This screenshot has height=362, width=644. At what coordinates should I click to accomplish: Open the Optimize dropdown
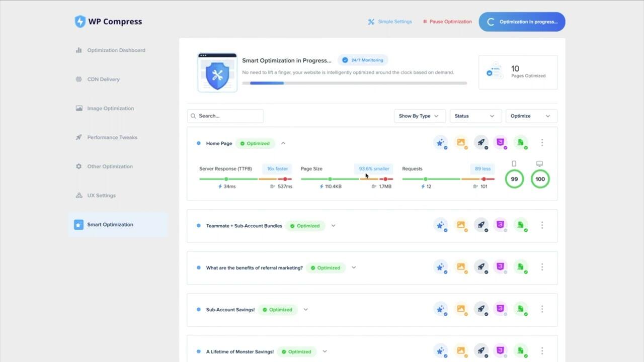(531, 116)
